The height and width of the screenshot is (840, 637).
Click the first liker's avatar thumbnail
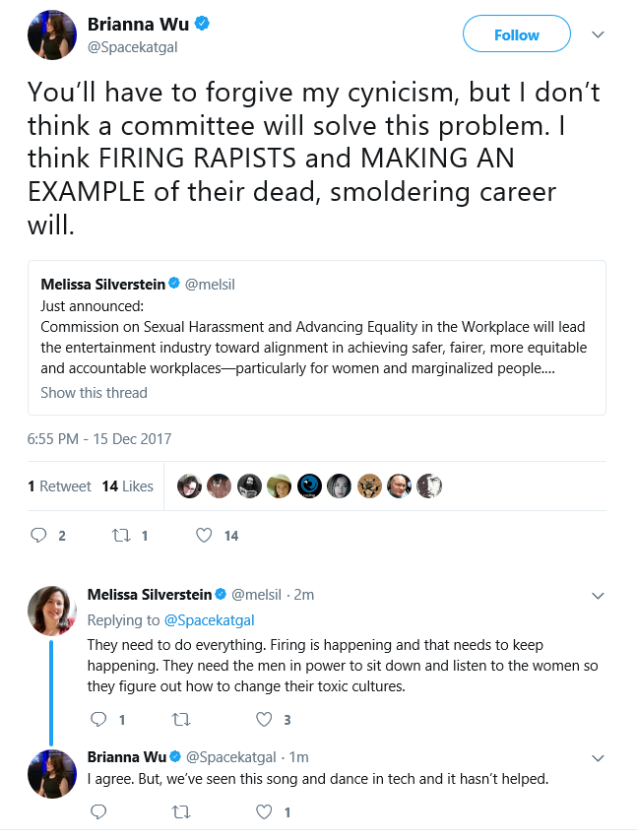(189, 485)
